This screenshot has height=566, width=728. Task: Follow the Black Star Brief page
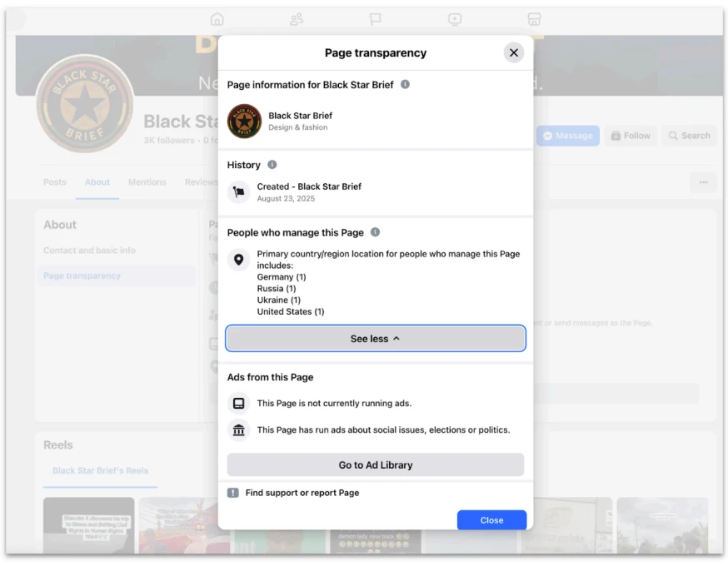[631, 136]
